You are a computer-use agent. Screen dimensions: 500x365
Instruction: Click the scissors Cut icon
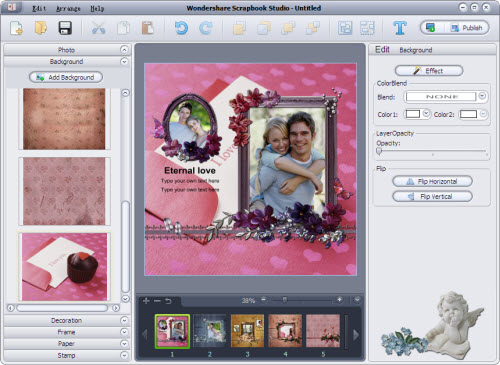click(x=99, y=28)
